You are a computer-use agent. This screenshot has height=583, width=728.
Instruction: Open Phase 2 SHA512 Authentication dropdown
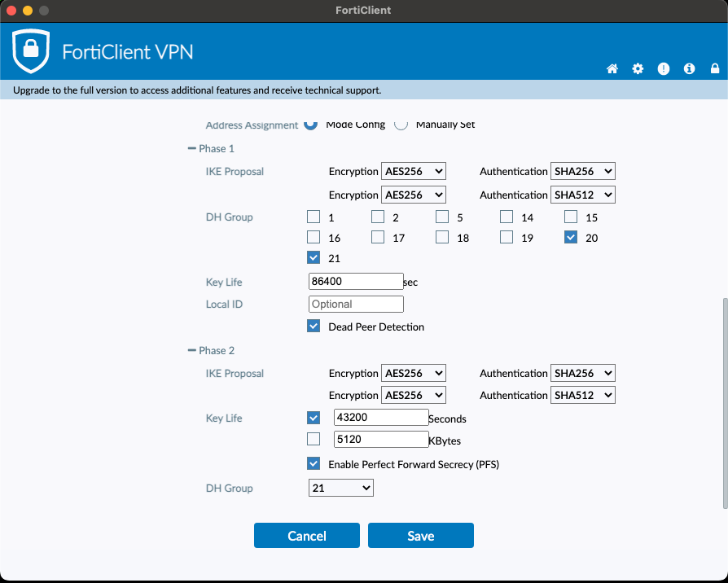point(583,395)
